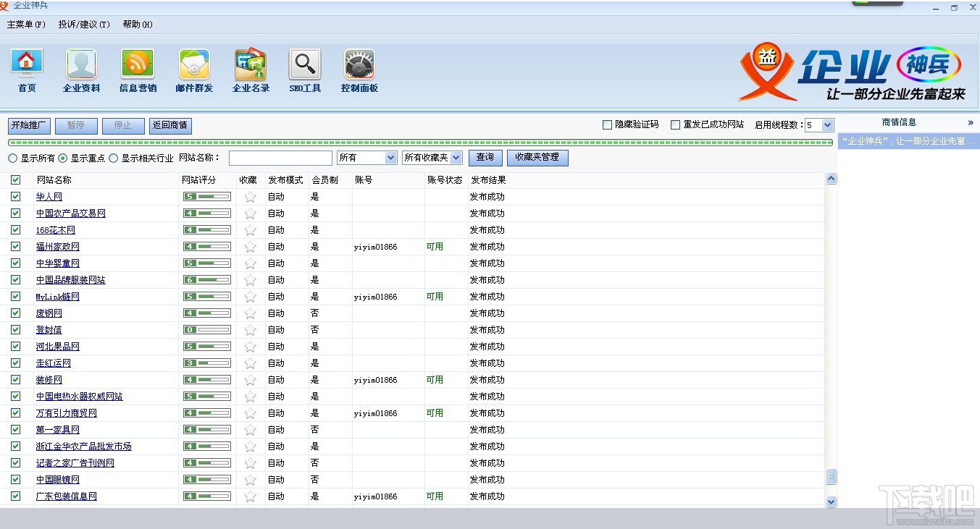This screenshot has width=980, height=529.
Task: Click the star in the 广东包装信息网 row
Action: coord(250,496)
